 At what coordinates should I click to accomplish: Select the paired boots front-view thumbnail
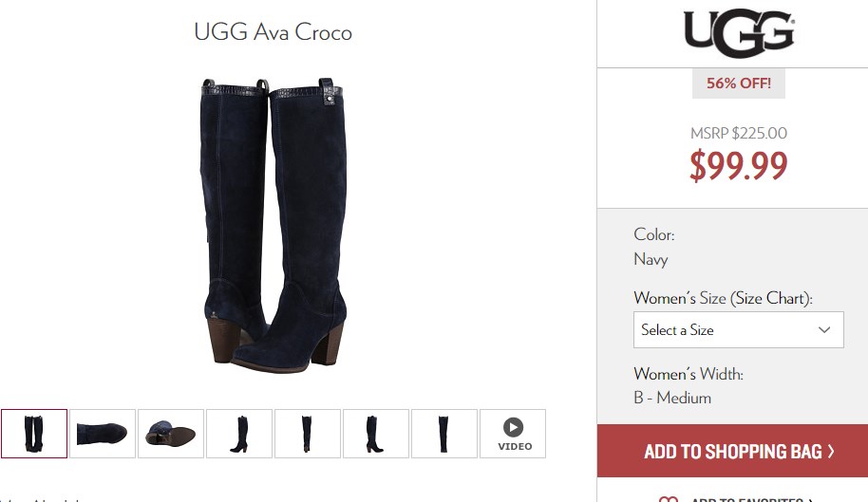pyautogui.click(x=34, y=434)
